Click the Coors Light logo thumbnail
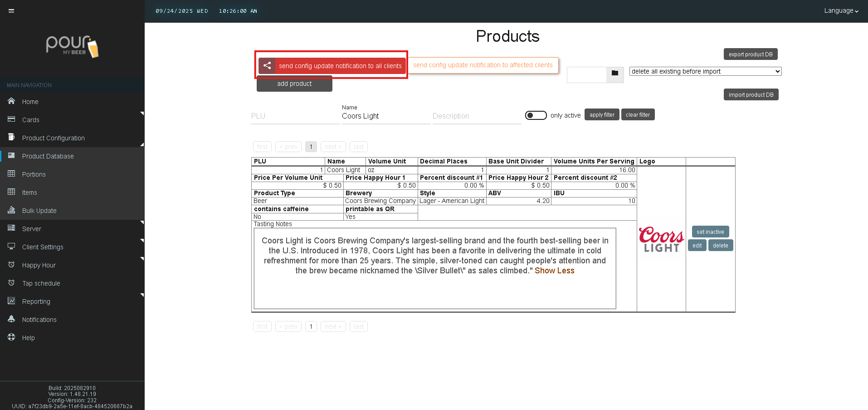The width and height of the screenshot is (868, 410). pyautogui.click(x=661, y=239)
